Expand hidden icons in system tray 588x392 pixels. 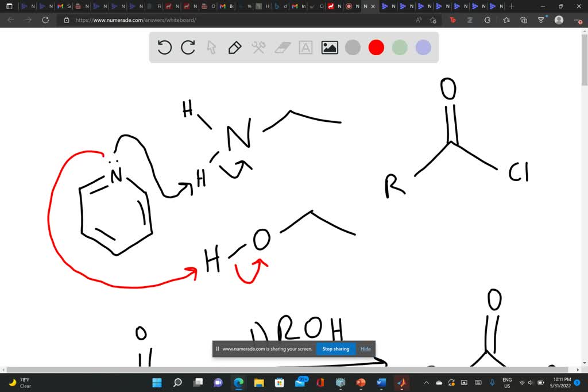[x=425, y=382]
